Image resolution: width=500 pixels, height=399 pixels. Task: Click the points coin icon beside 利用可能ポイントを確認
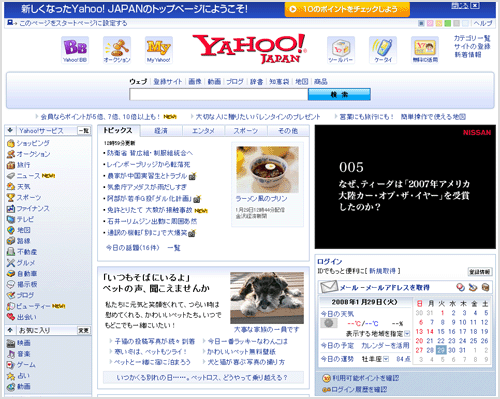[x=326, y=378]
